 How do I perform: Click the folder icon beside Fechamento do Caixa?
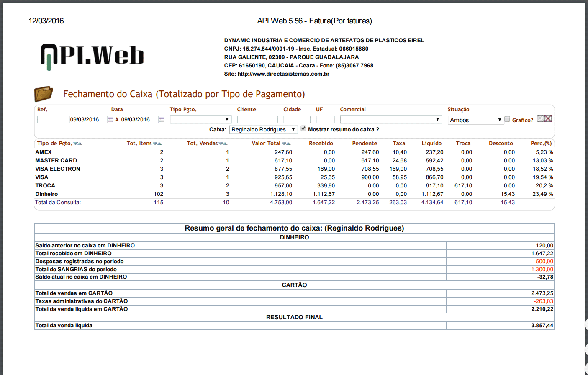point(44,94)
